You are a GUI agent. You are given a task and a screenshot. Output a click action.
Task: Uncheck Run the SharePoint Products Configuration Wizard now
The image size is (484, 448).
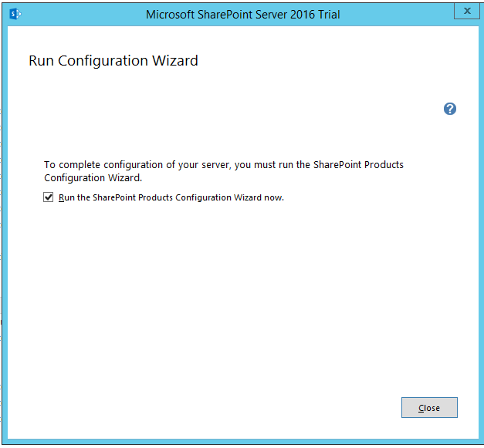[48, 197]
